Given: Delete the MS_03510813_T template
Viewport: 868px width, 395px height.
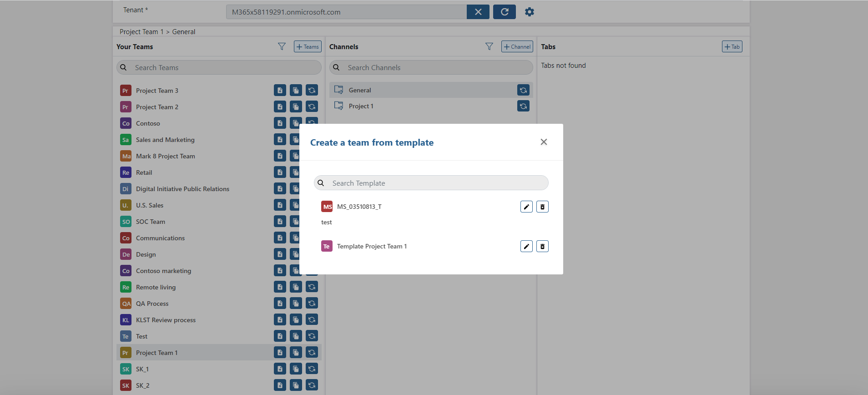Looking at the screenshot, I should pos(542,207).
